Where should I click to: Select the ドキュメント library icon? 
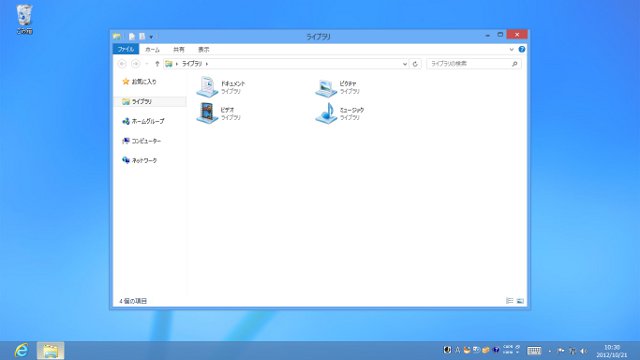[x=207, y=87]
